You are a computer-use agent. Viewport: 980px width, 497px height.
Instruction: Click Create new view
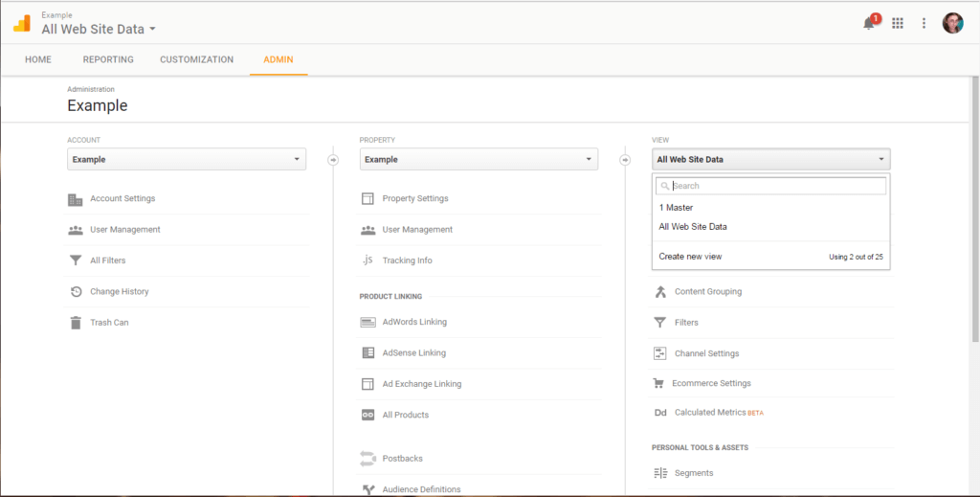click(x=690, y=257)
